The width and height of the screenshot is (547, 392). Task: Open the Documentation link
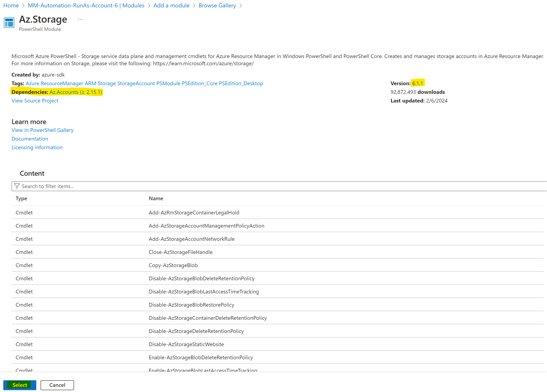[x=30, y=139]
